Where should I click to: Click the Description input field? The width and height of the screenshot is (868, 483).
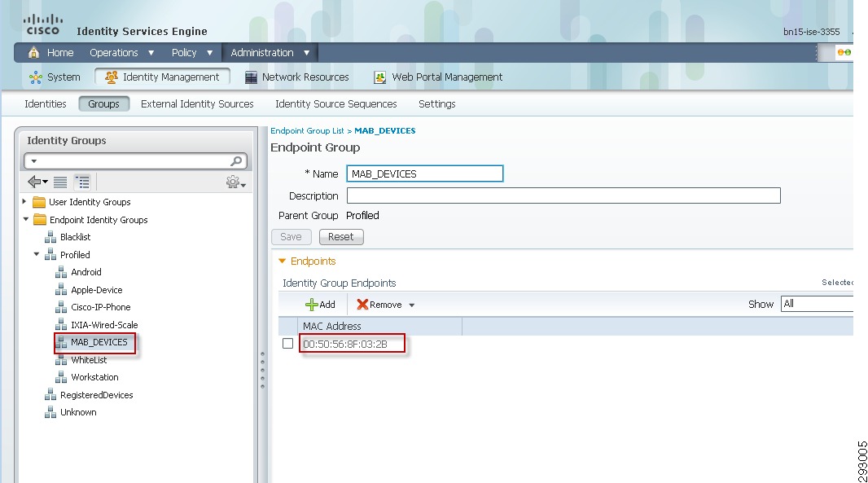click(563, 195)
